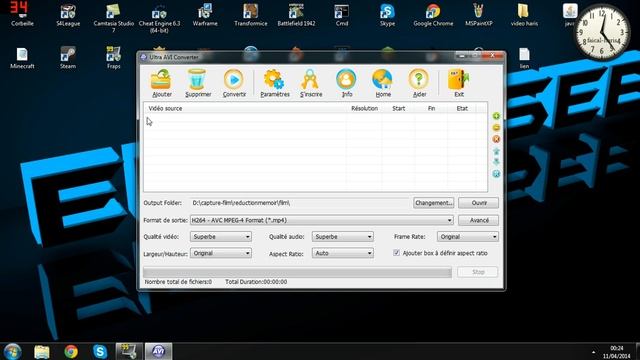Click the Output Folder path field
This screenshot has height=360, width=640.
click(300, 203)
